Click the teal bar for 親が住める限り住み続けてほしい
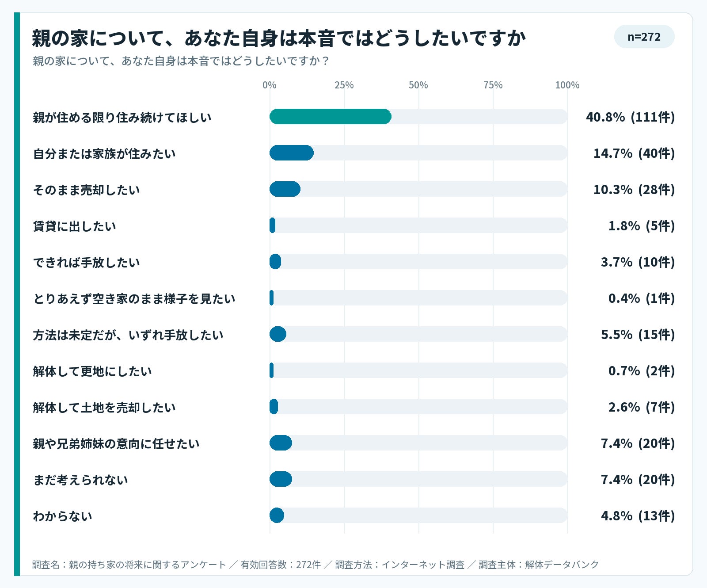The height and width of the screenshot is (588, 707). (x=331, y=117)
